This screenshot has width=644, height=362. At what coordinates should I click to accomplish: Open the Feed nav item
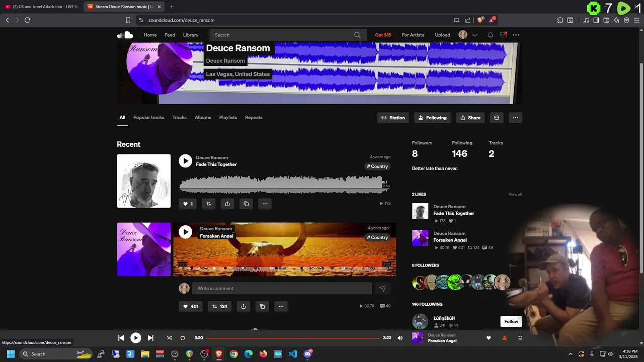coord(170,35)
